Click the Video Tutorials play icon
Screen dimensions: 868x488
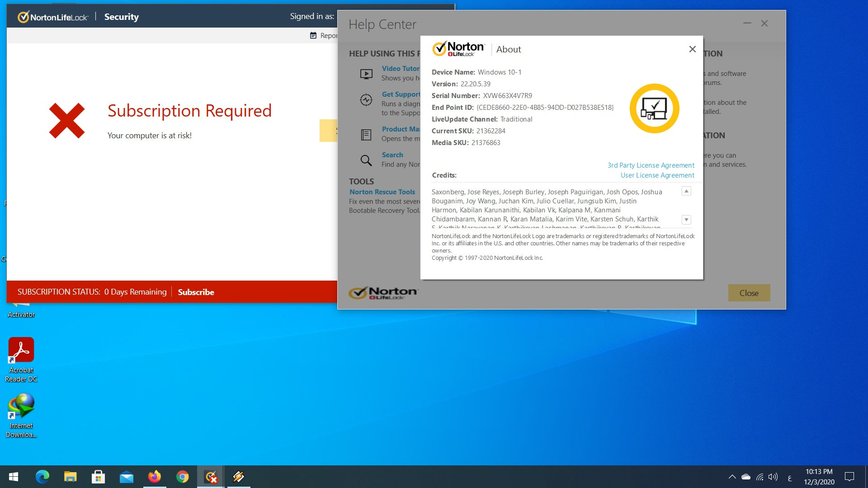(x=366, y=74)
